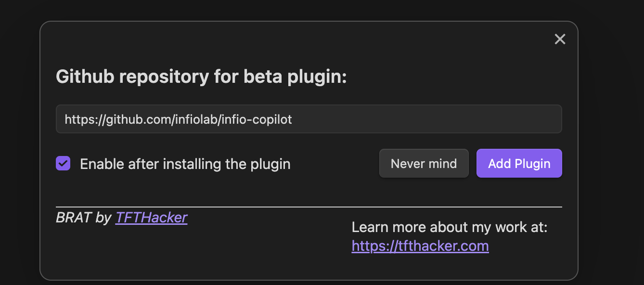Uncheck Enable after installing the plugin checkbox

point(63,164)
